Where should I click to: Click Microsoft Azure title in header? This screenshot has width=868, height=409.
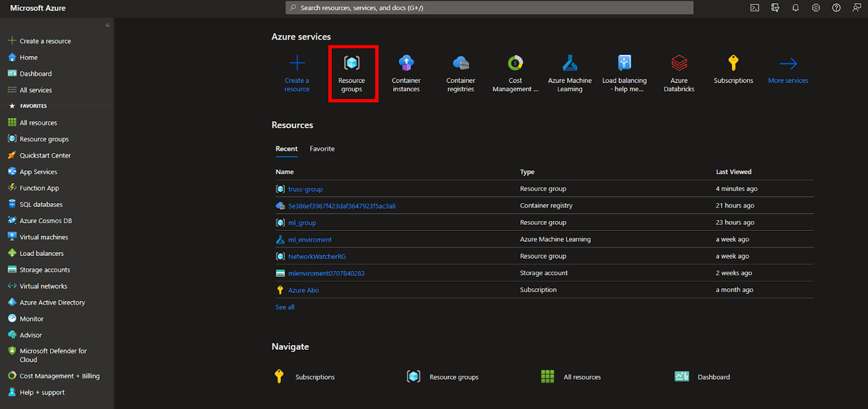[38, 8]
